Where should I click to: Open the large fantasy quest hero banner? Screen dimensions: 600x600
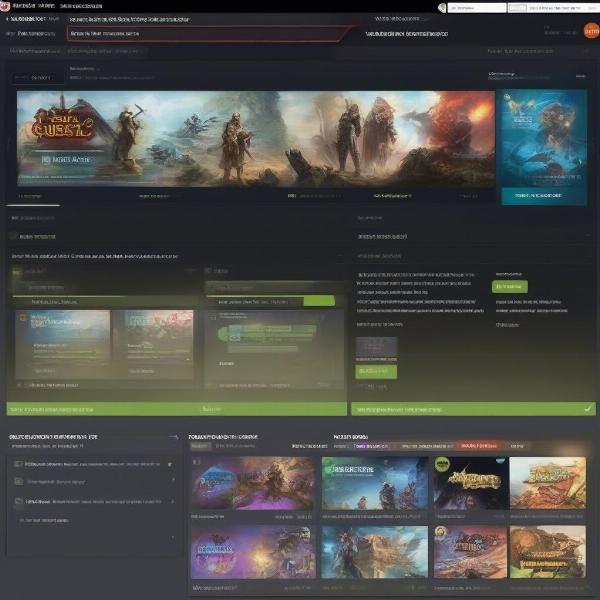(x=256, y=139)
